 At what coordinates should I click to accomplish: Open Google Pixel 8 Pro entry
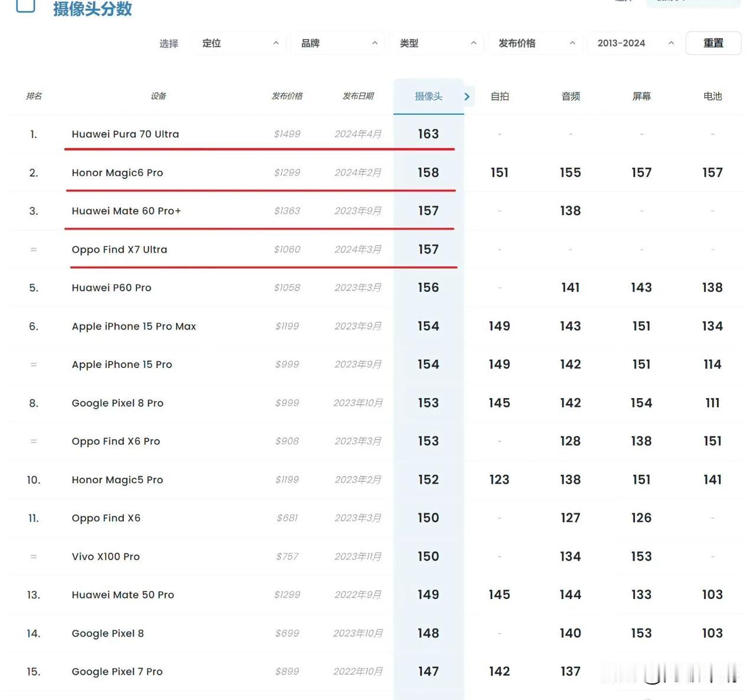pyautogui.click(x=118, y=403)
